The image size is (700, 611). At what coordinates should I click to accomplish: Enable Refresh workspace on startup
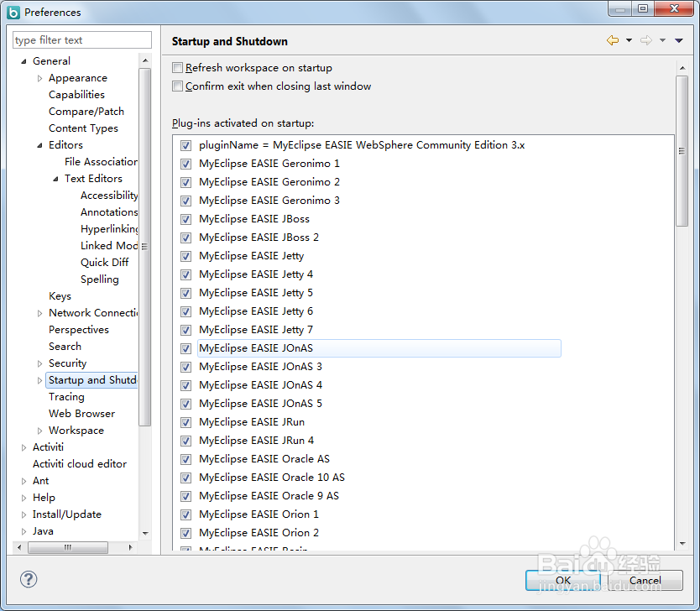(177, 68)
